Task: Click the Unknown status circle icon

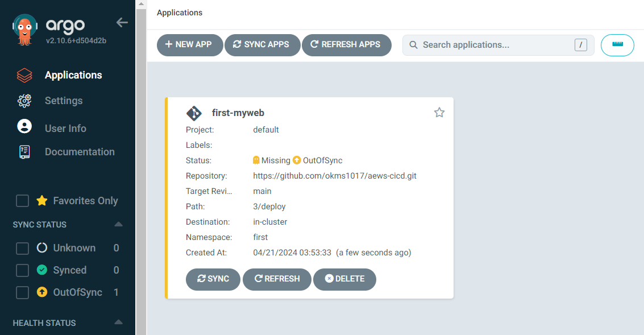Action: pyautogui.click(x=42, y=248)
